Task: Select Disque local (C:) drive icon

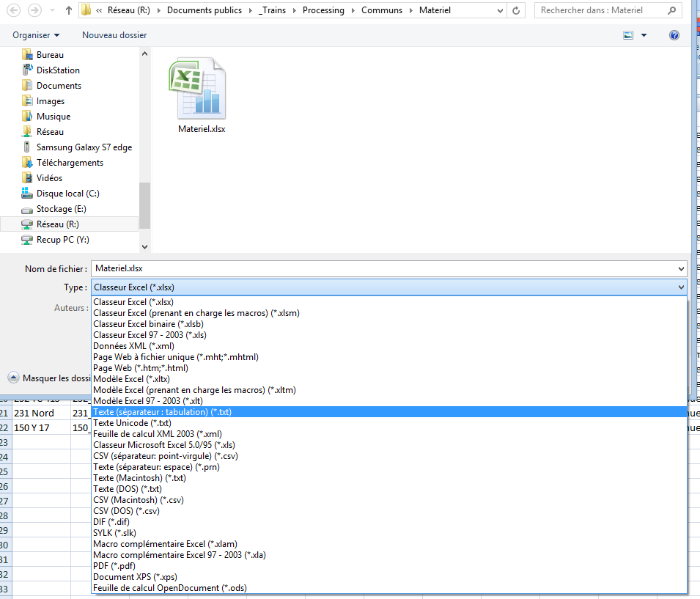Action: (27, 194)
